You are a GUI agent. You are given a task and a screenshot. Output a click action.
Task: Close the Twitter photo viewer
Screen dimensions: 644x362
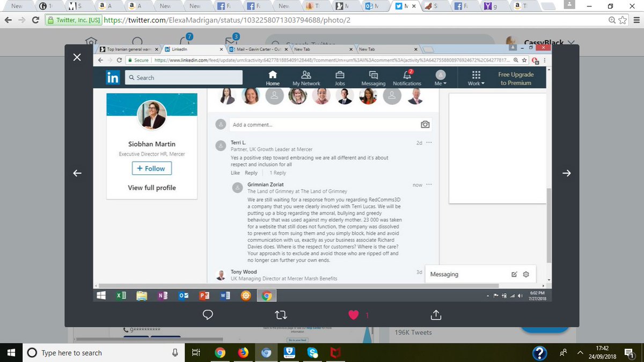(77, 57)
